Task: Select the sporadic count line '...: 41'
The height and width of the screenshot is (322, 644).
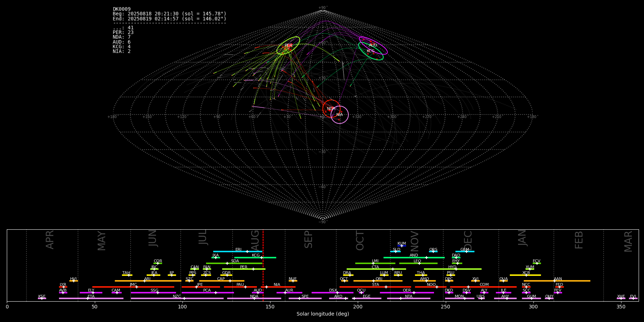Action: click(123, 28)
